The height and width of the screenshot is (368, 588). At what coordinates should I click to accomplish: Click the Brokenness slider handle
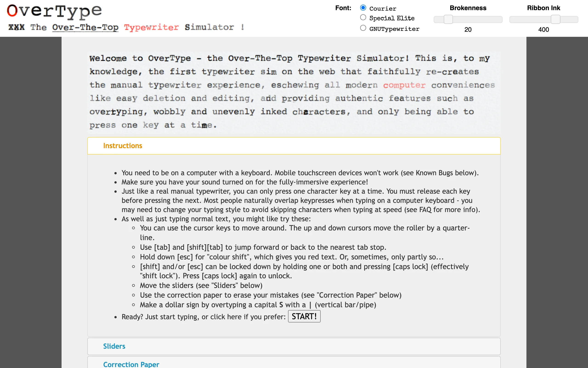coord(448,19)
